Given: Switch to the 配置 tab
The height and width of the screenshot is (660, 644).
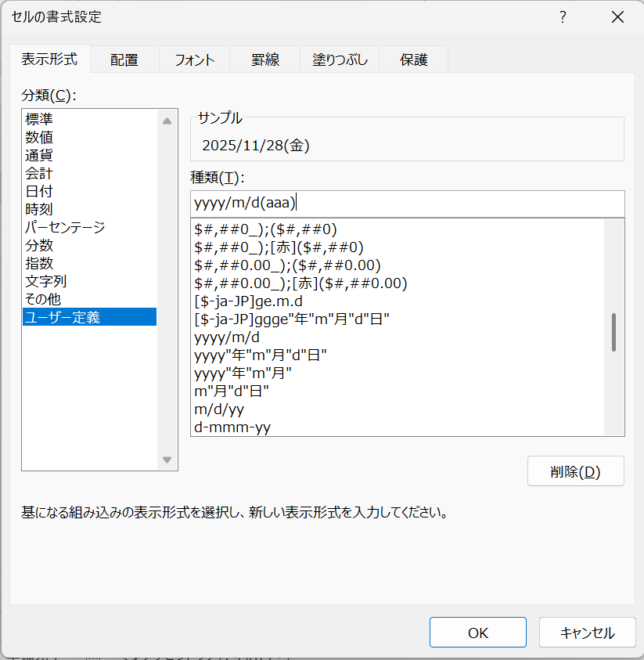Looking at the screenshot, I should pyautogui.click(x=124, y=60).
